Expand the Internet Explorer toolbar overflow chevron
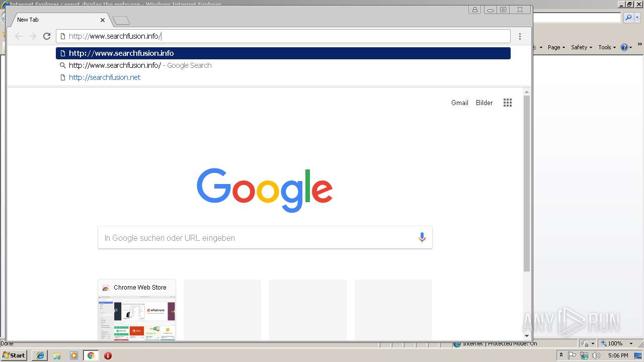 click(x=639, y=45)
